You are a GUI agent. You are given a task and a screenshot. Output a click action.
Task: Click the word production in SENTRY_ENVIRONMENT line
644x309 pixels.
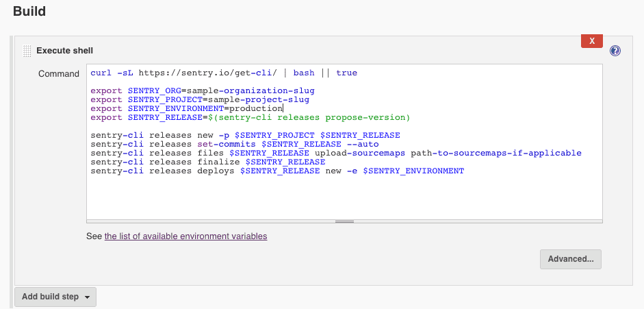click(x=255, y=108)
